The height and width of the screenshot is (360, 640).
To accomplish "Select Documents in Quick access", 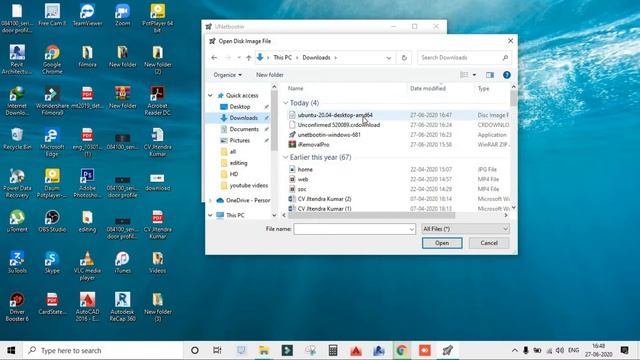I will click(x=244, y=129).
